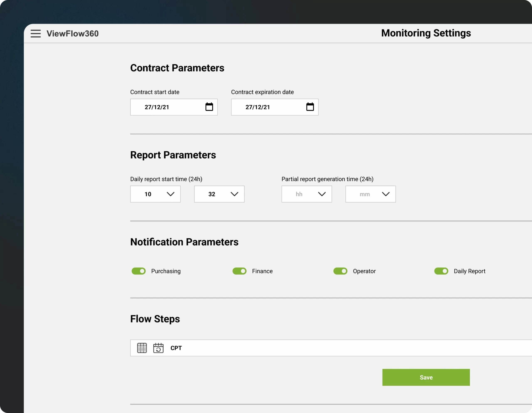Focus the contract expiration date field
Screen dimensions: 532x413
click(275, 107)
